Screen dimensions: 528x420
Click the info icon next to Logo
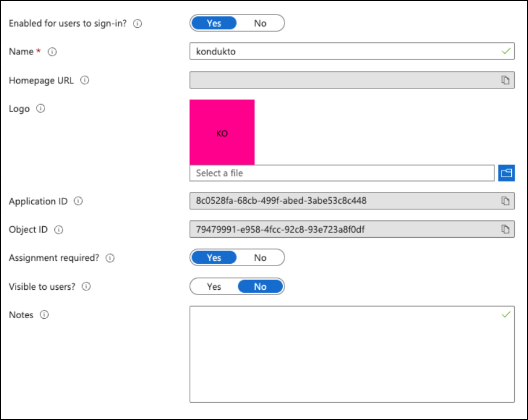(x=40, y=109)
